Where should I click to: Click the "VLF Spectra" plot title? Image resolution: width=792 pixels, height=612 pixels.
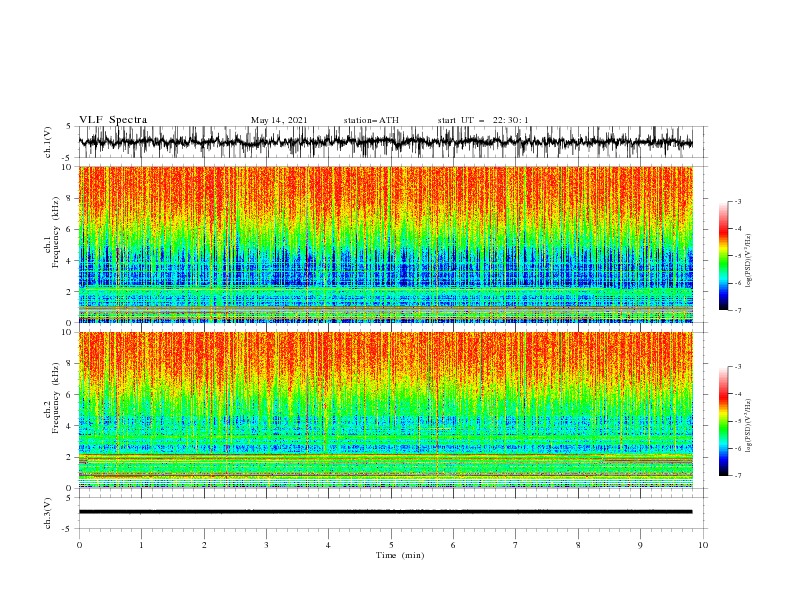click(113, 120)
